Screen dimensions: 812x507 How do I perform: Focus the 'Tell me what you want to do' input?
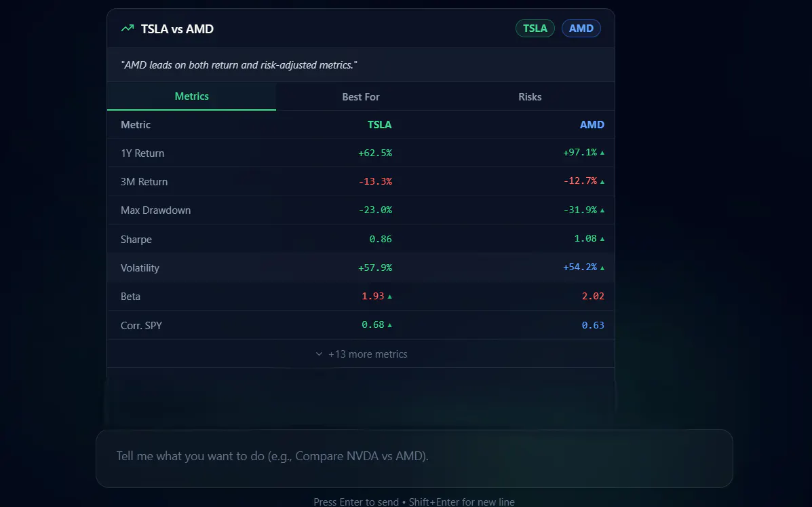tap(414, 458)
